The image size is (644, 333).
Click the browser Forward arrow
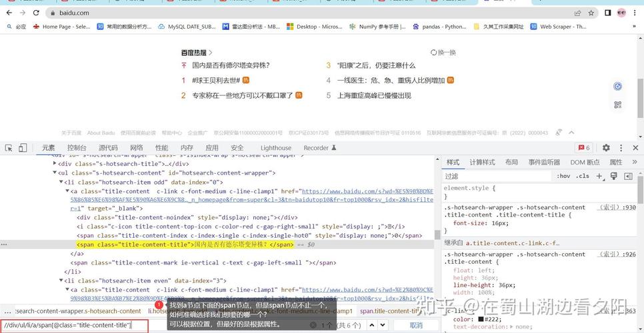(23, 13)
